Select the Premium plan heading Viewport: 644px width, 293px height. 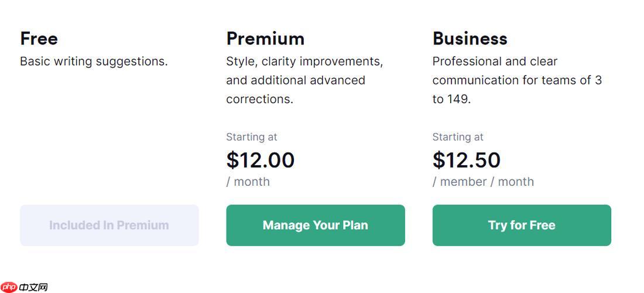[265, 39]
